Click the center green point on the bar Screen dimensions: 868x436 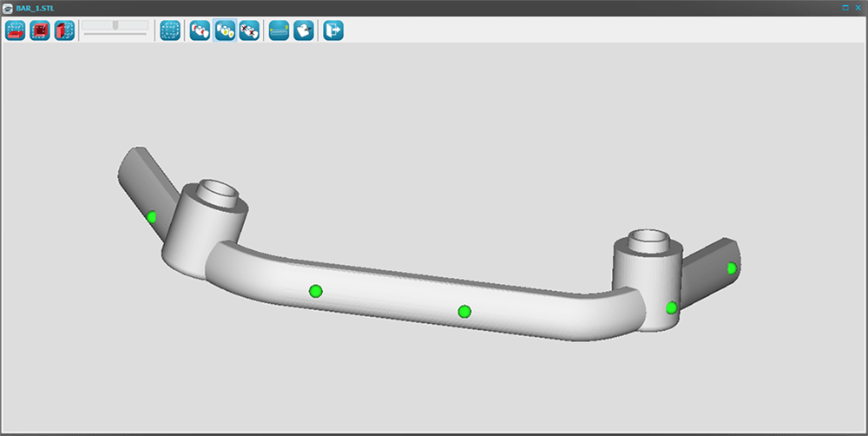tap(464, 311)
